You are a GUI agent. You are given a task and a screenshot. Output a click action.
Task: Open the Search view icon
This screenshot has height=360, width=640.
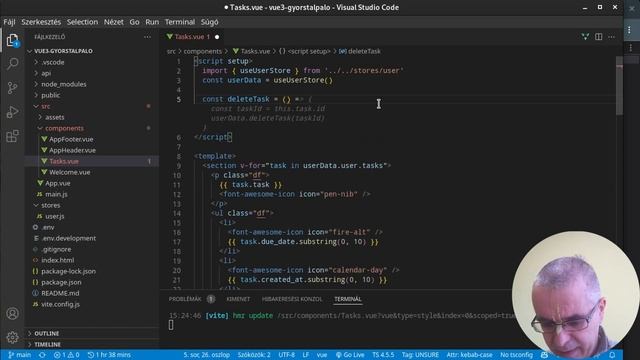tap(13, 64)
